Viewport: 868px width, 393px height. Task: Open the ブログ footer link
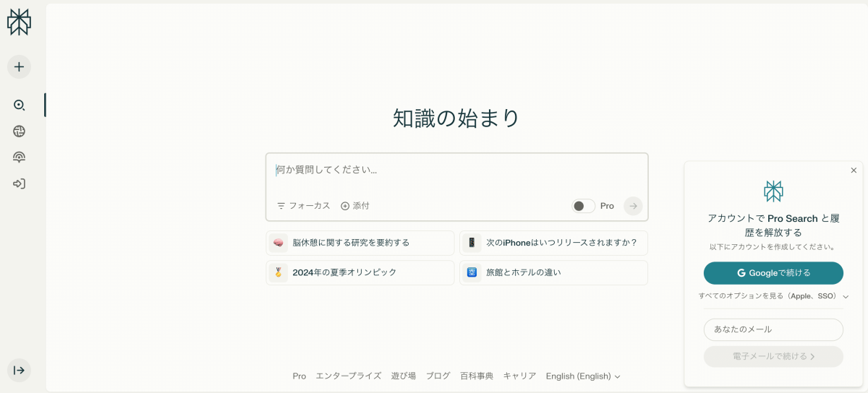[438, 376]
